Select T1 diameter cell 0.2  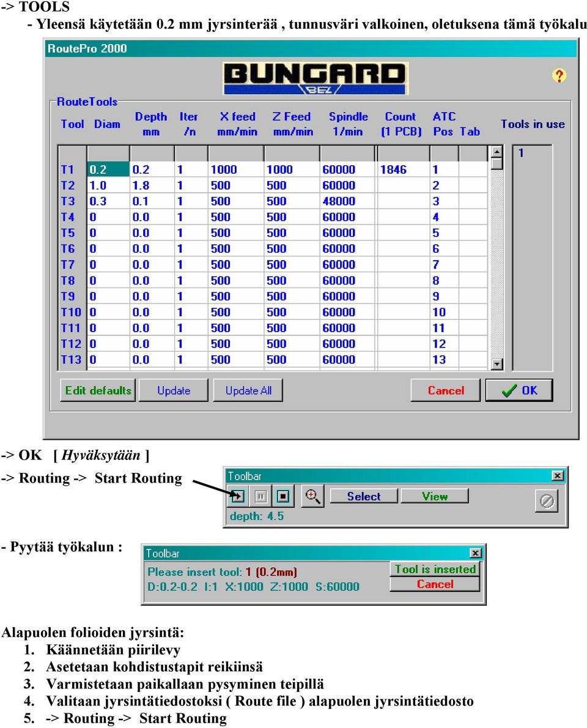[x=108, y=169]
